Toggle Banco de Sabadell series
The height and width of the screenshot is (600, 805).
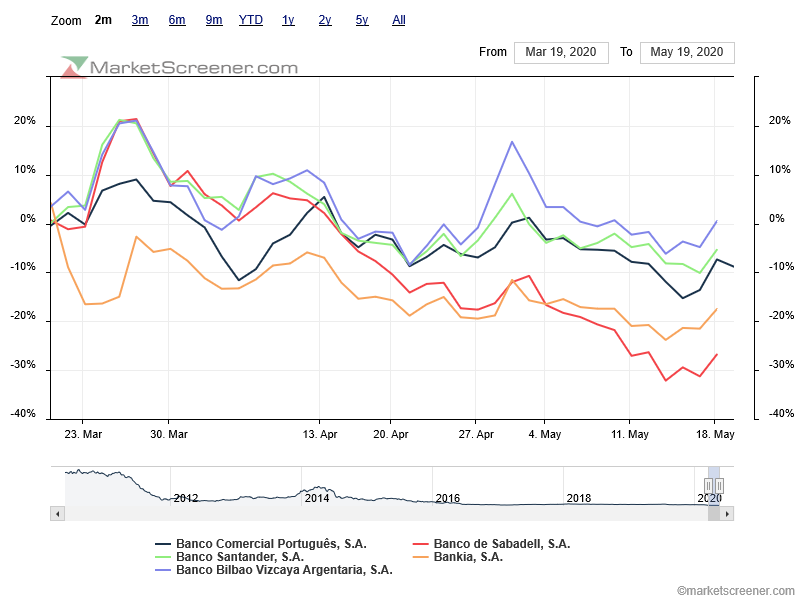(492, 544)
